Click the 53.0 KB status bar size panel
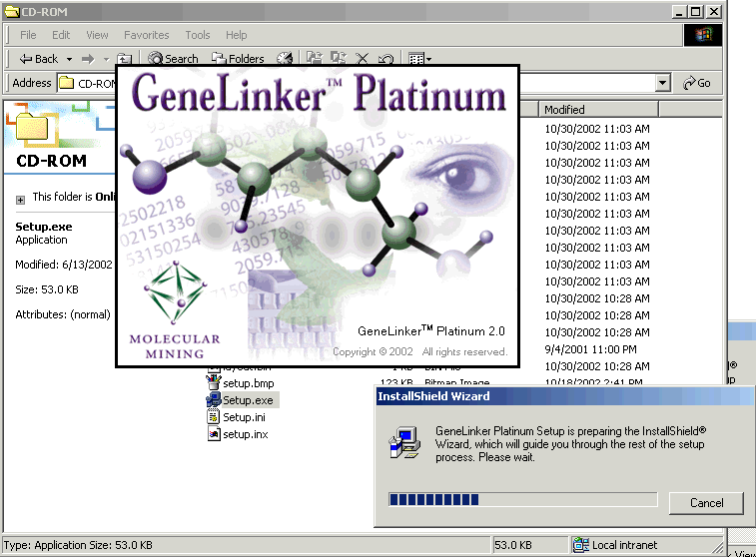Viewport: 756px width, 557px height. (529, 545)
